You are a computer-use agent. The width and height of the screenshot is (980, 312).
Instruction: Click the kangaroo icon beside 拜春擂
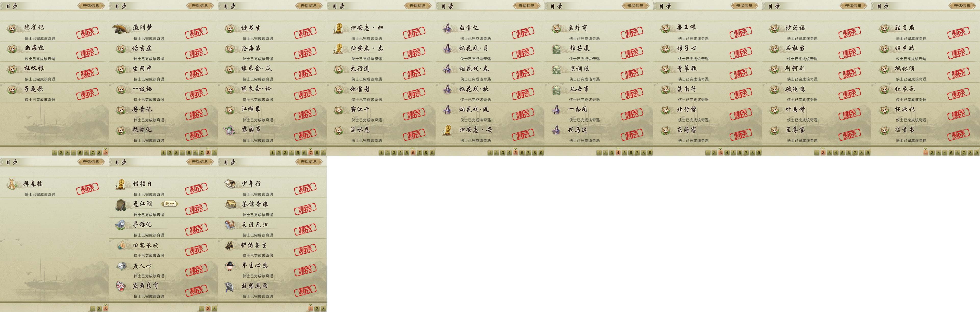tap(12, 184)
